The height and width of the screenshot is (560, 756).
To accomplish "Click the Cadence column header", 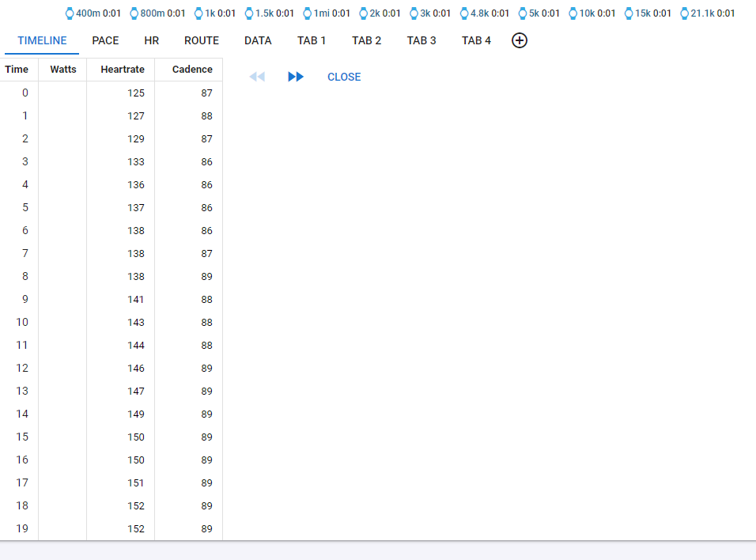I will (192, 70).
